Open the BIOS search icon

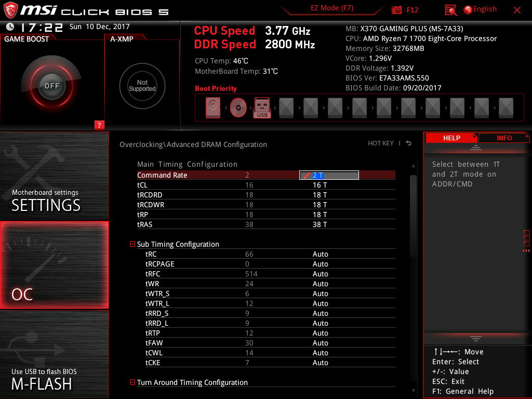point(450,10)
